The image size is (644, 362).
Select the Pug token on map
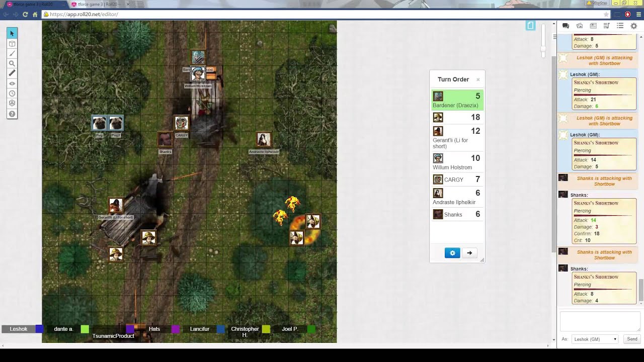[99, 123]
